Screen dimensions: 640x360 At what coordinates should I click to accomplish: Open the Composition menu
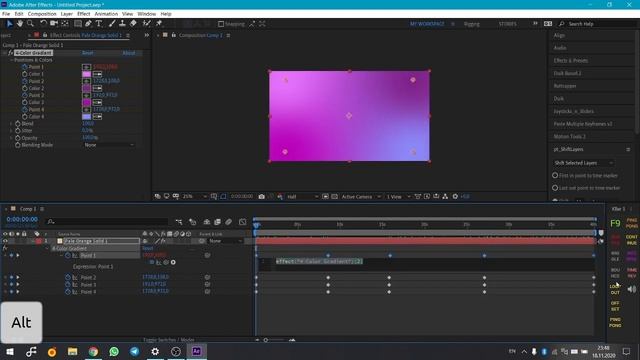(x=42, y=13)
